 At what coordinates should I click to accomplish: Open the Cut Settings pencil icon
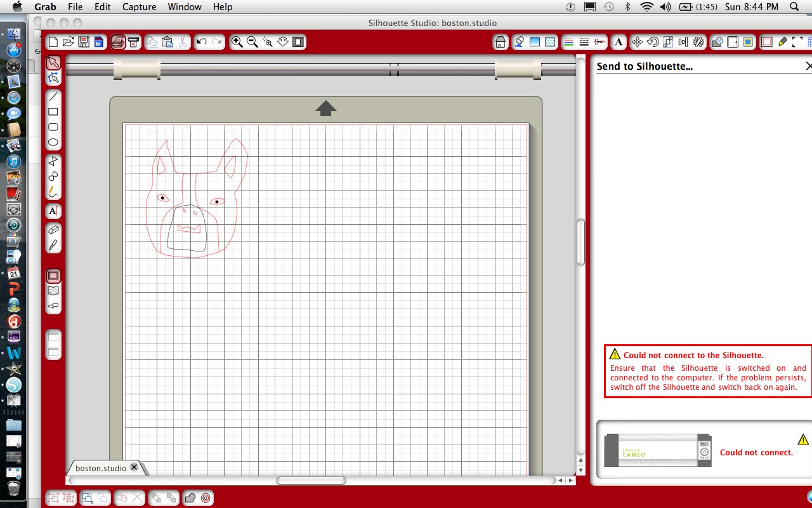[x=782, y=43]
